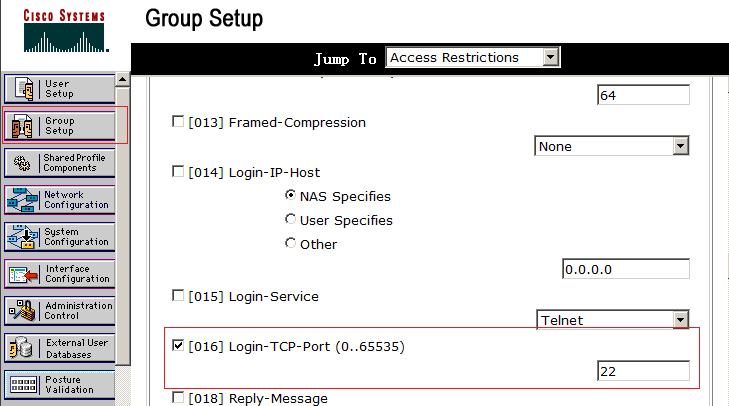Click the Group Setup sidebar icon

tap(22, 126)
